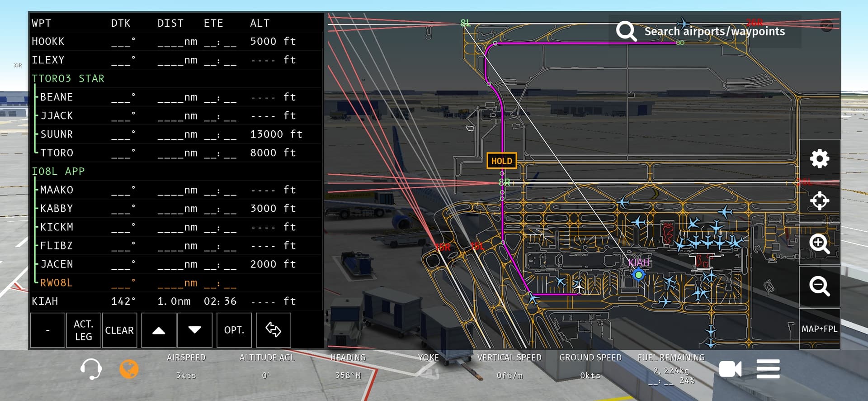The image size is (868, 401).
Task: Click the minus button in flight plan toolbar
Action: 47,330
